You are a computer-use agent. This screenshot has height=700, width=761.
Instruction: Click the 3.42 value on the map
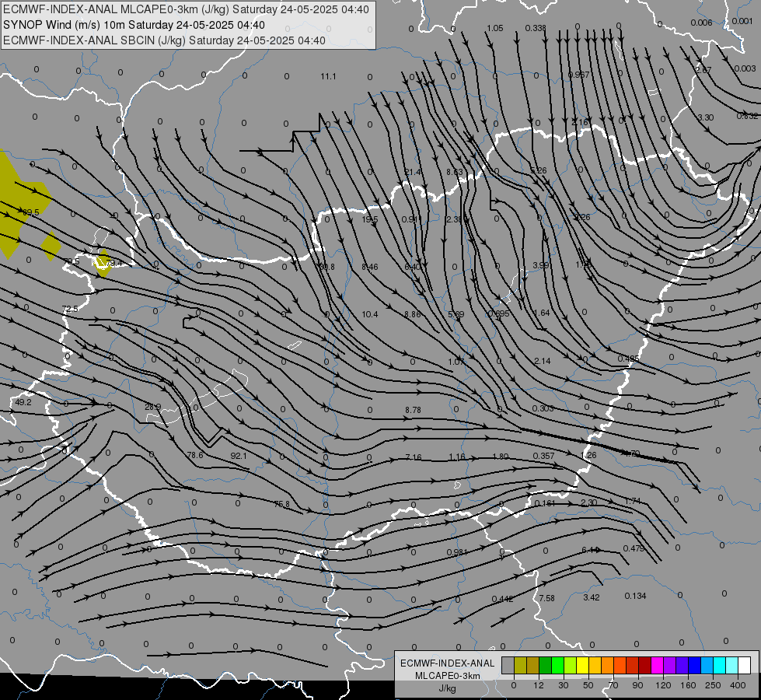tap(591, 597)
